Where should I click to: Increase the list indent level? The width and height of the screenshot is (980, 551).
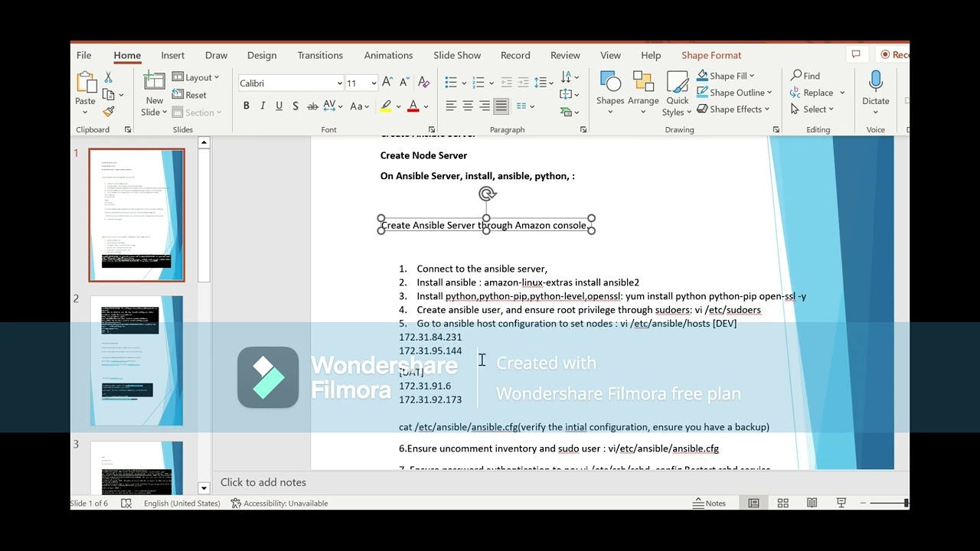point(523,83)
